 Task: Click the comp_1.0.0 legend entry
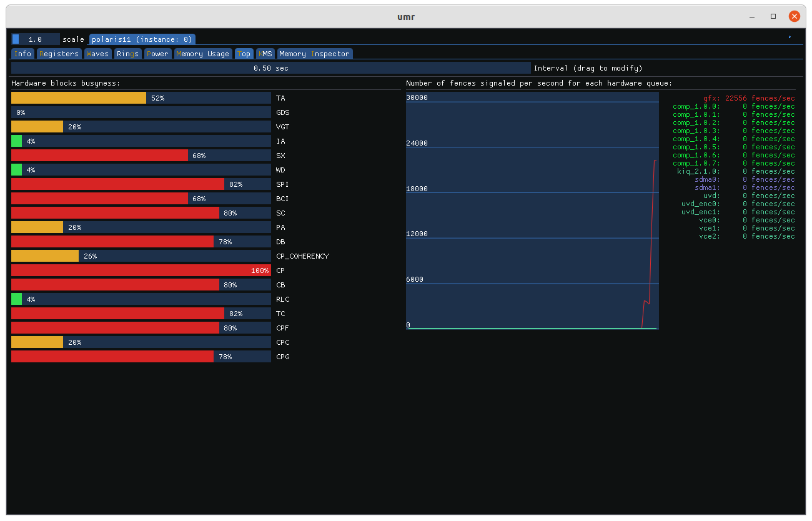734,106
